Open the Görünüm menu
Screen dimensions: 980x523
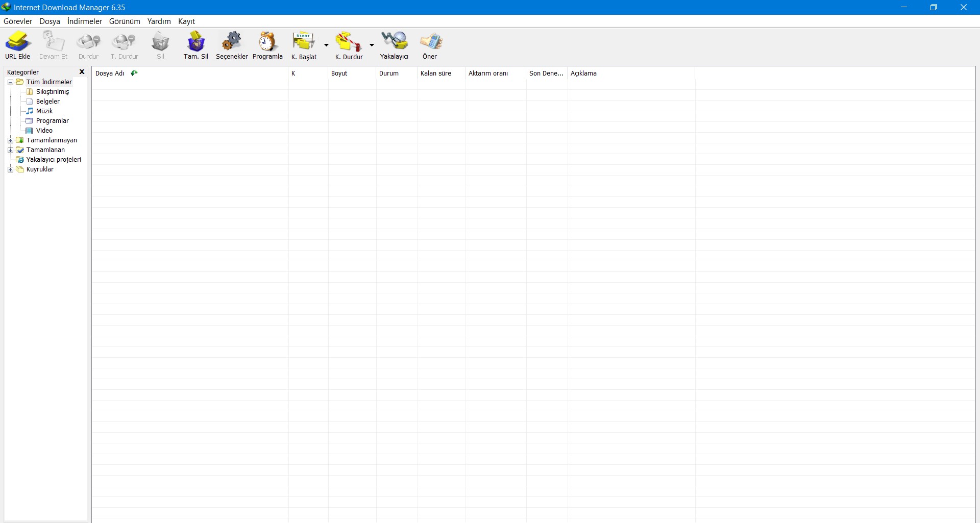125,21
